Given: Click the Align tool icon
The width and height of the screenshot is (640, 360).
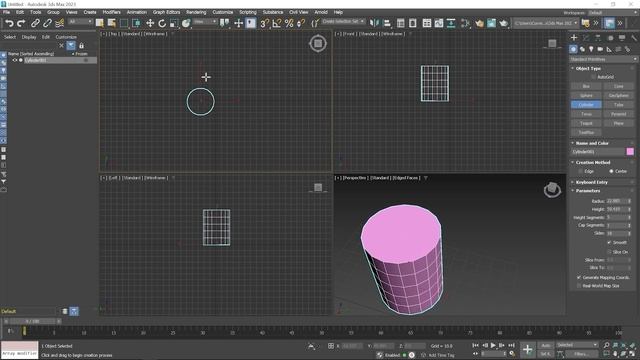Looking at the screenshot, I should [387, 23].
